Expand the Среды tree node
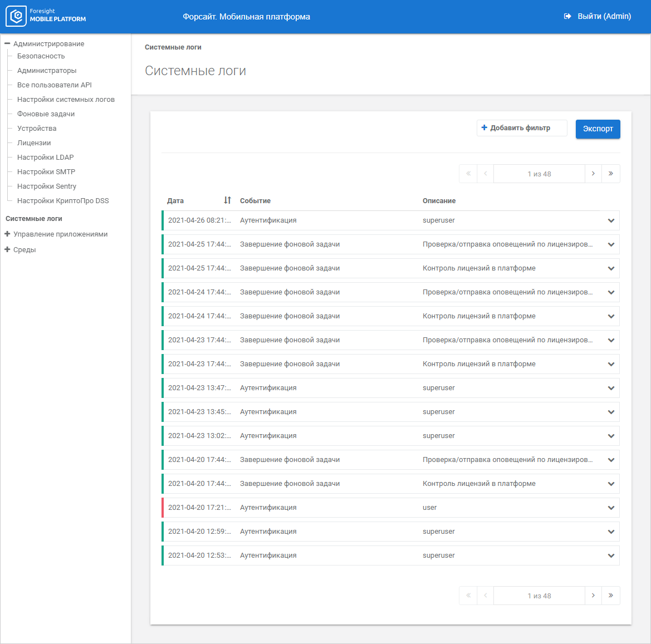Viewport: 651px width, 644px height. coord(7,250)
